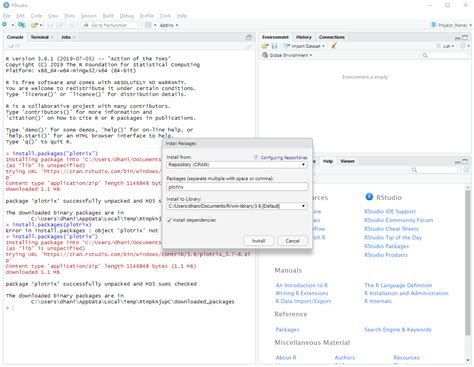Open the Global Environment dropdown

pyautogui.click(x=287, y=55)
